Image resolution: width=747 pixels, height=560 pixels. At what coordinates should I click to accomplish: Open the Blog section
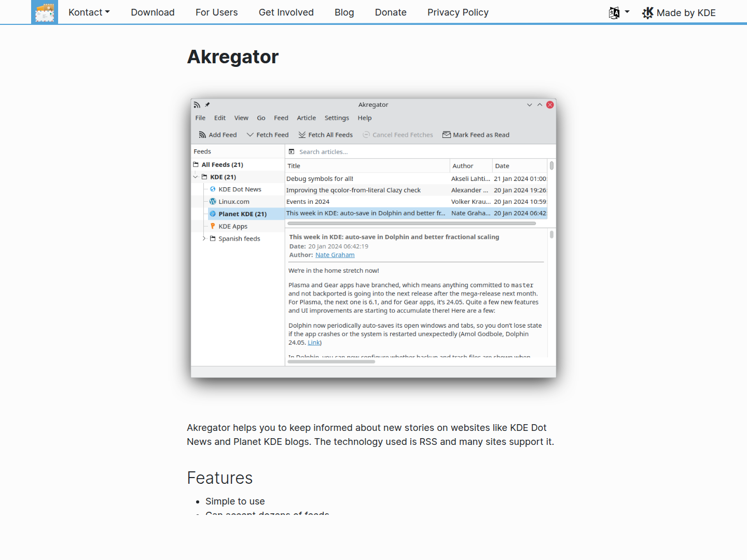click(344, 12)
